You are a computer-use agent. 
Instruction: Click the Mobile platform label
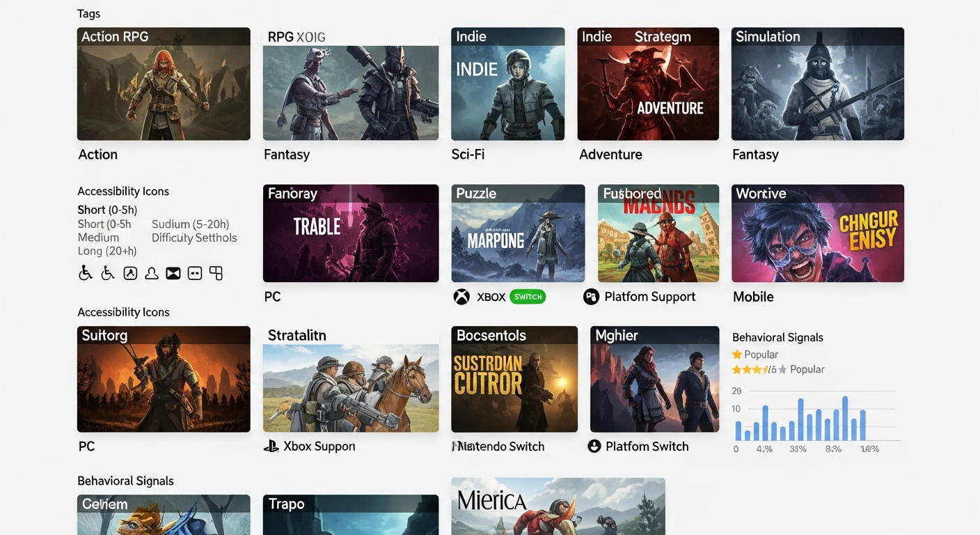753,297
